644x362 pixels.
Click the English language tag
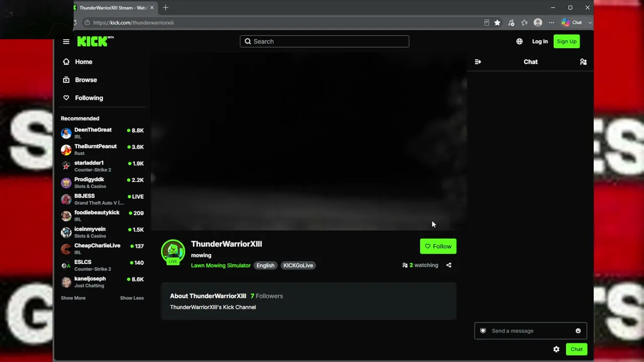coord(265,265)
